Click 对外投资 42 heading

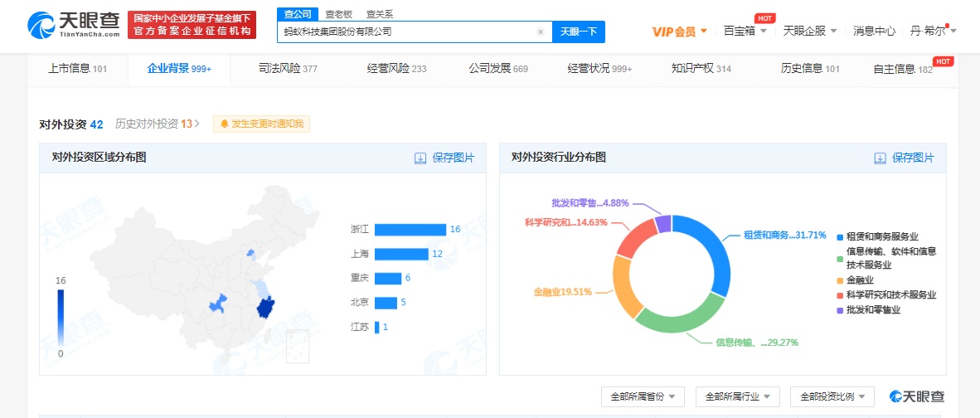click(70, 124)
